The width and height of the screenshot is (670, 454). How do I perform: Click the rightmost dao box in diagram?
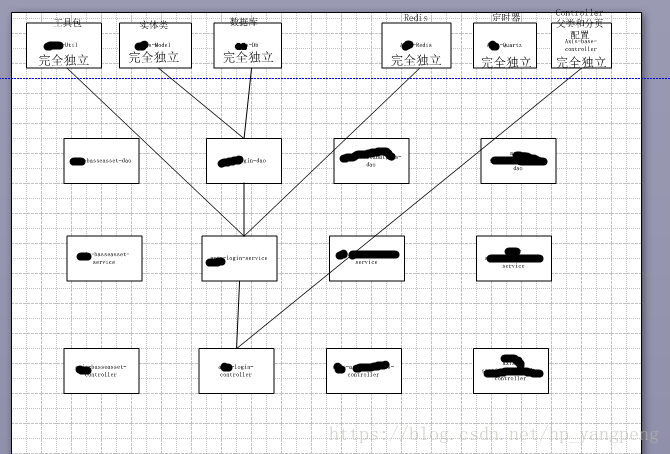(x=518, y=161)
